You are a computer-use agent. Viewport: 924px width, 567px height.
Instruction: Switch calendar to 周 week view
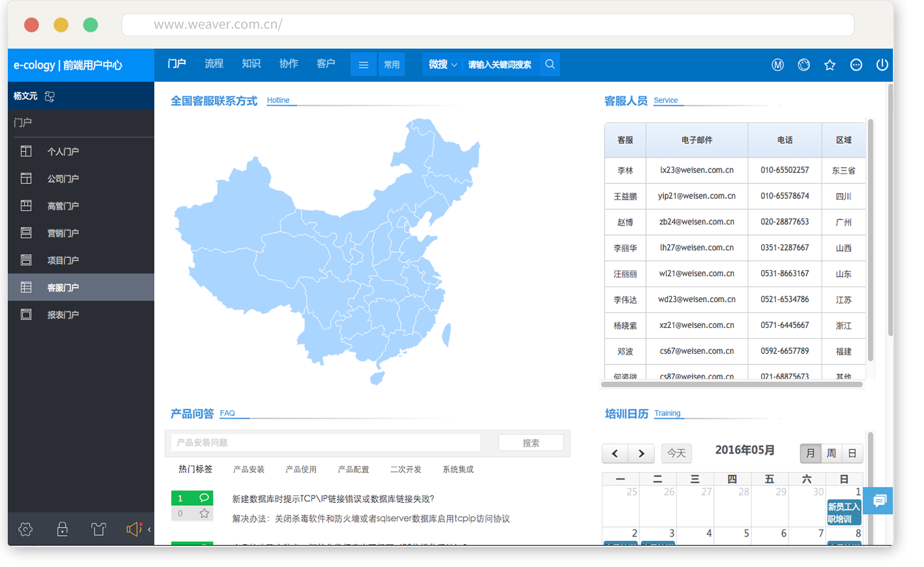click(x=831, y=454)
